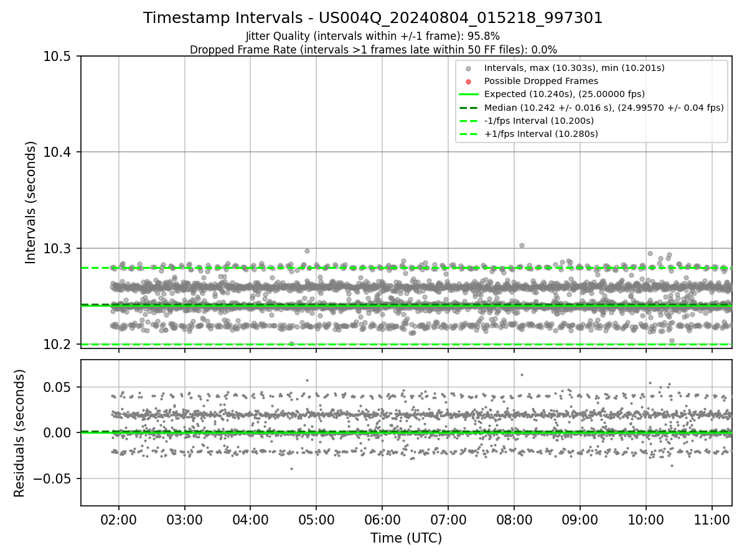Click the 04:00 time tick label
This screenshot has width=747, height=560.
(x=250, y=520)
